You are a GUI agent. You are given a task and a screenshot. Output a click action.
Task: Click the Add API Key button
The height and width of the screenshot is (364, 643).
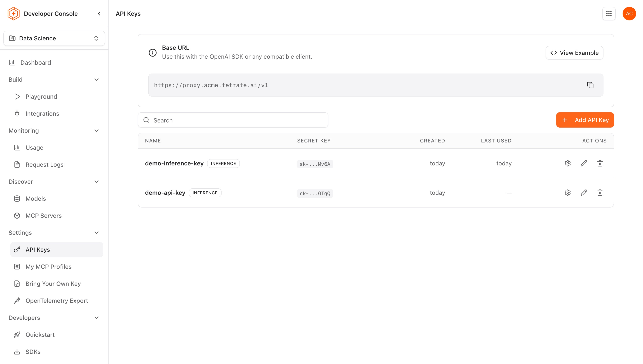click(x=585, y=120)
